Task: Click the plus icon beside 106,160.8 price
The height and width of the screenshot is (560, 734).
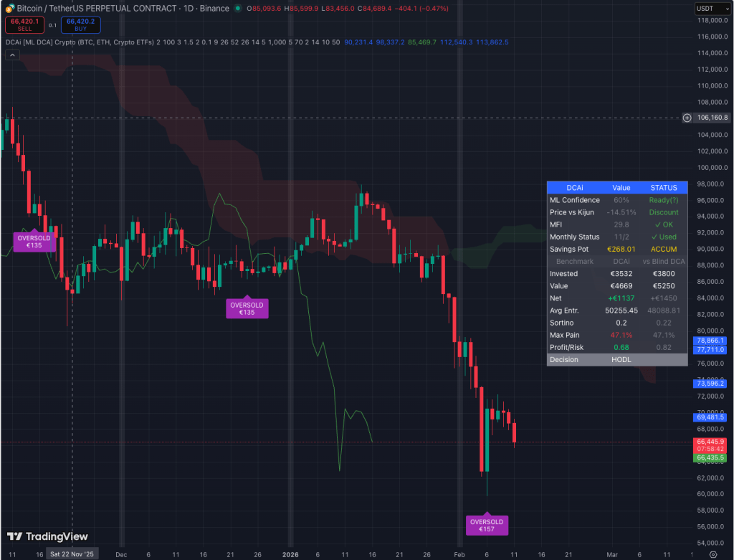Action: click(x=687, y=117)
